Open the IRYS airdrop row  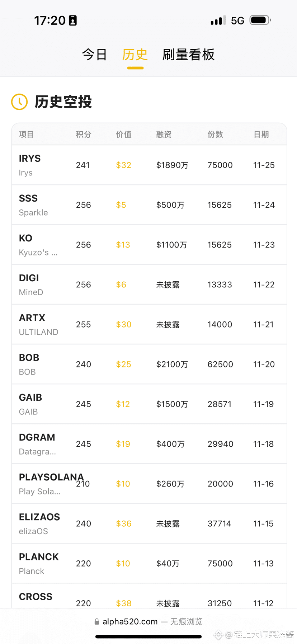pyautogui.click(x=149, y=165)
